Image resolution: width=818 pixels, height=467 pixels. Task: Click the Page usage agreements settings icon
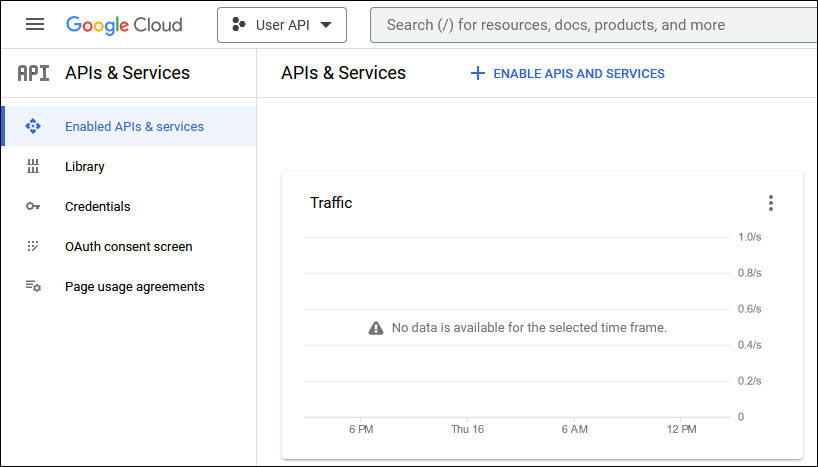click(33, 287)
